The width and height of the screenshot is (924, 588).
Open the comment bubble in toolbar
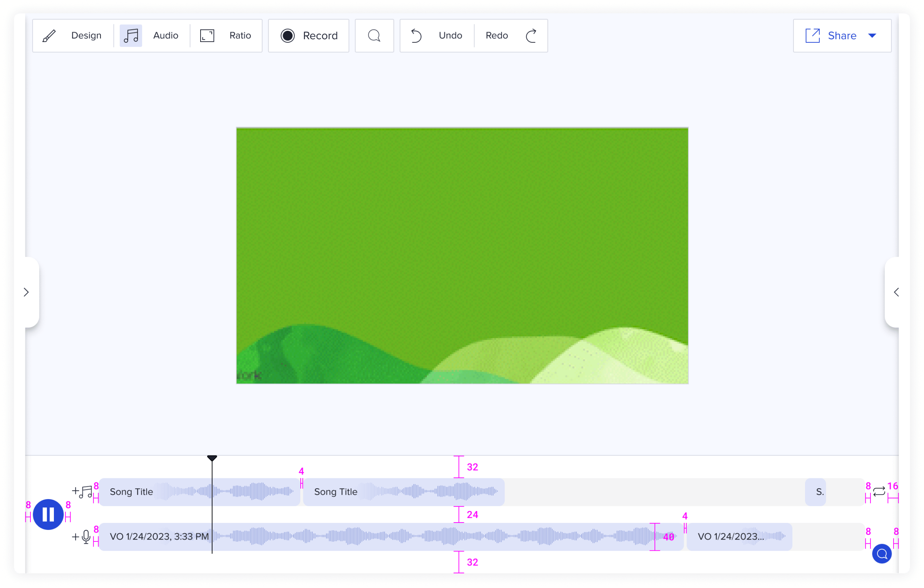pyautogui.click(x=374, y=36)
